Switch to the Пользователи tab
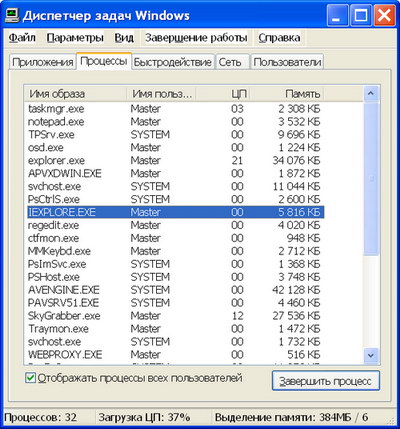The height and width of the screenshot is (429, 400). (x=287, y=62)
